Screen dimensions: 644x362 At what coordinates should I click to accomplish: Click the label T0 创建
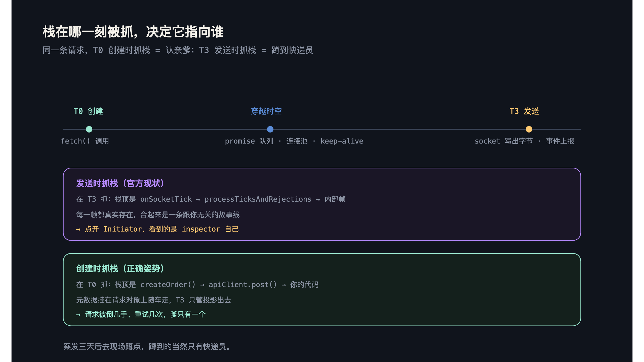point(88,111)
